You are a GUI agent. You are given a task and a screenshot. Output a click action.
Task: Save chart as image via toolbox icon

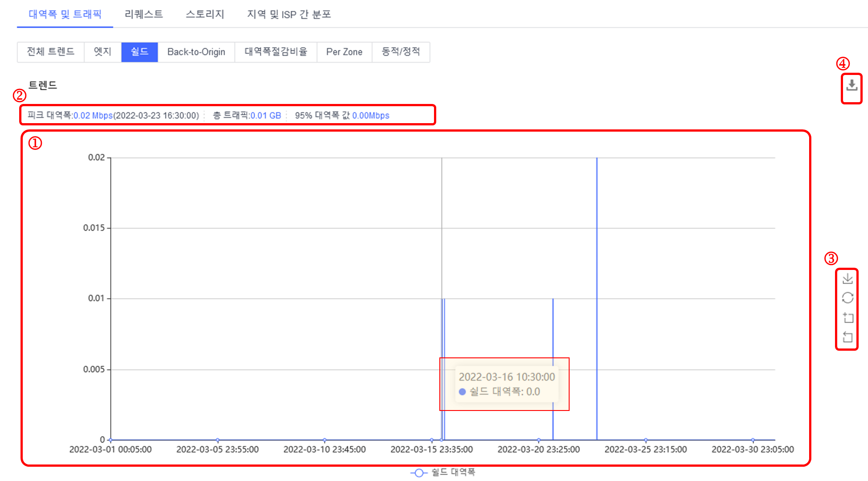[847, 279]
